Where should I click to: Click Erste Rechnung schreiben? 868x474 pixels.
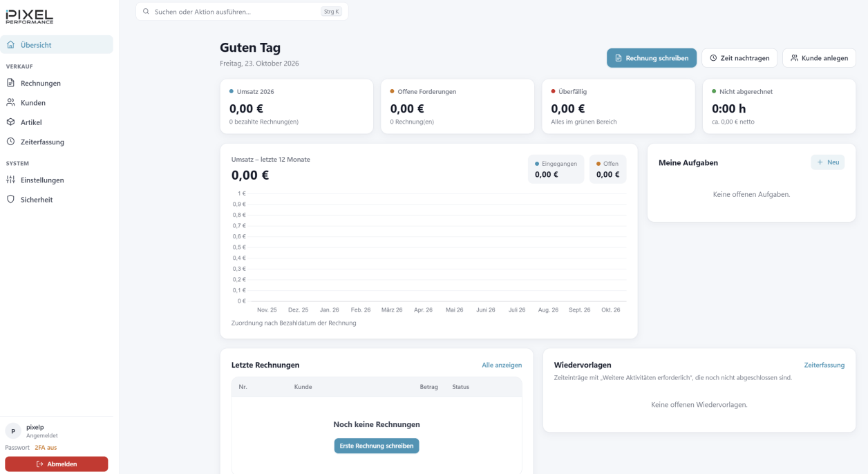point(377,446)
